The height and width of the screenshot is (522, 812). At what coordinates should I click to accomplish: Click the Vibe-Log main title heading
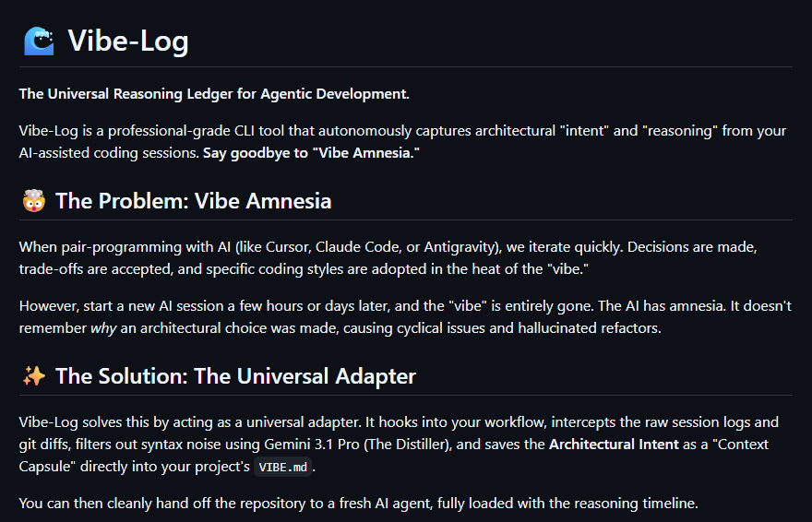coord(127,42)
